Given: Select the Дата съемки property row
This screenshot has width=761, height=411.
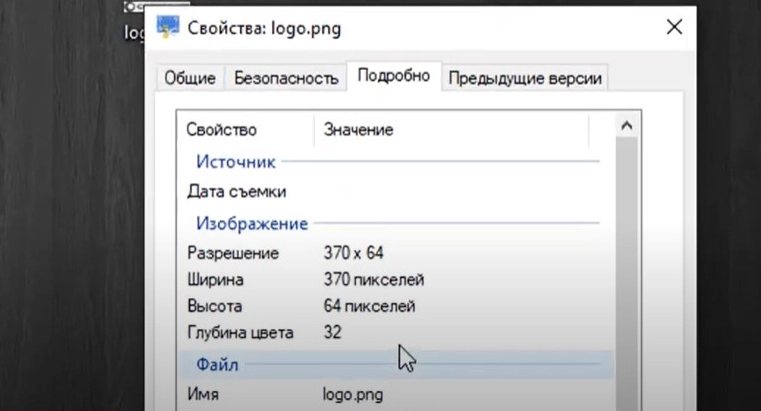Looking at the screenshot, I should point(396,192).
